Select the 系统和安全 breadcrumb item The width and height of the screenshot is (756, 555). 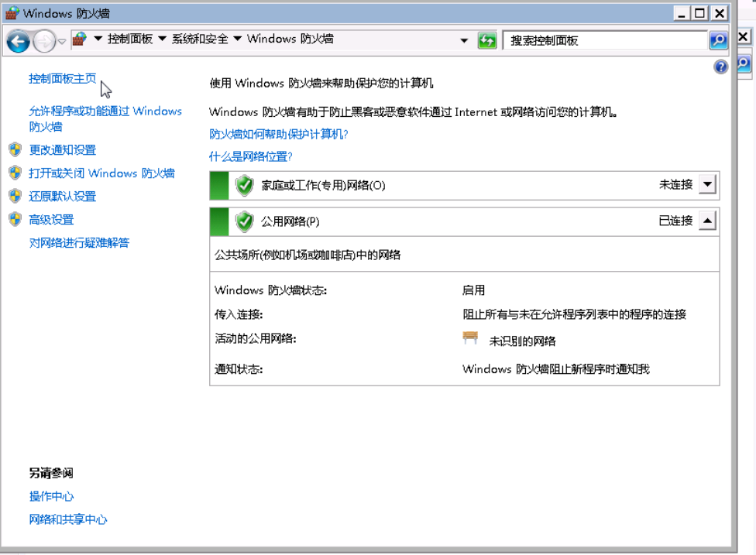[200, 39]
